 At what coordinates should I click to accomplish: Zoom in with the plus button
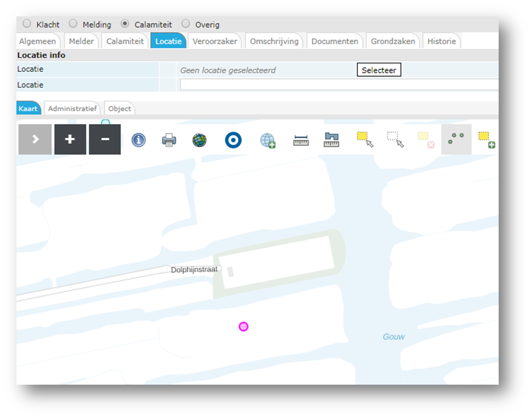click(70, 140)
